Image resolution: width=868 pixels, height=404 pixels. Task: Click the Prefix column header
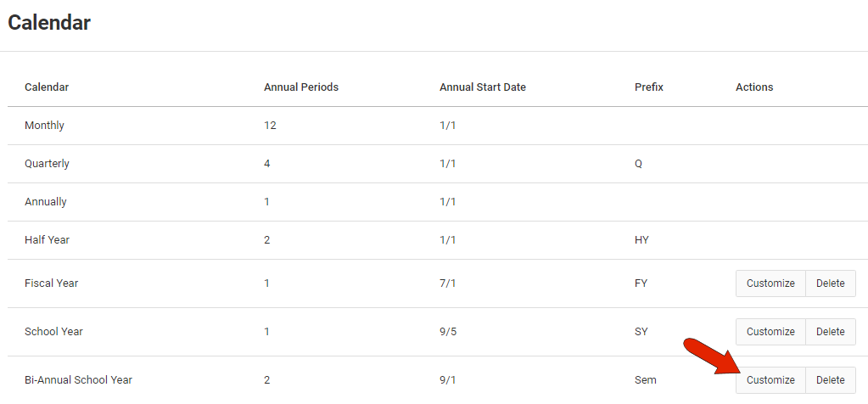(649, 87)
